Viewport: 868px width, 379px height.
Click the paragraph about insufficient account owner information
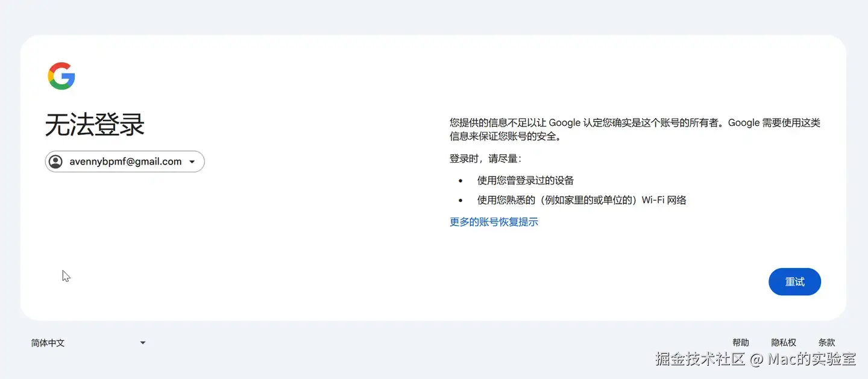(x=635, y=130)
